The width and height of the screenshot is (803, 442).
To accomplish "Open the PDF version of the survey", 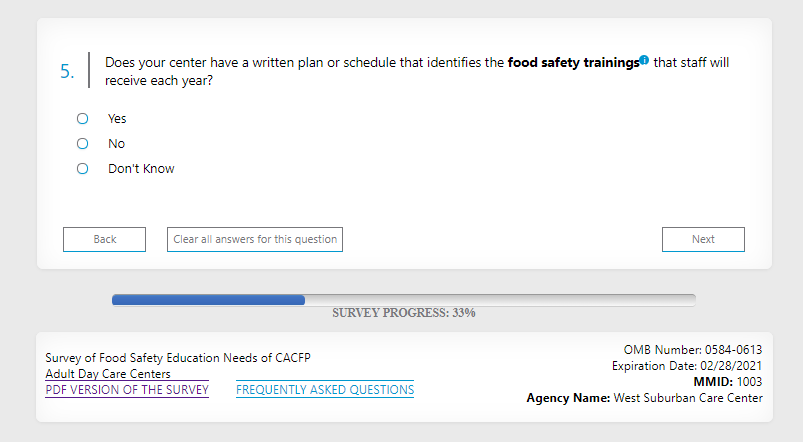I will [x=127, y=390].
